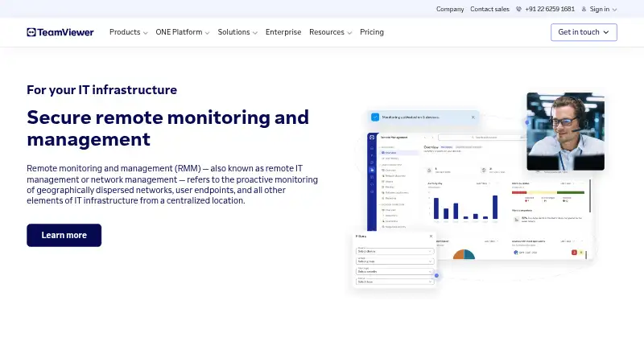Open the Solutions dropdown
The width and height of the screenshot is (644, 354).
(x=237, y=32)
